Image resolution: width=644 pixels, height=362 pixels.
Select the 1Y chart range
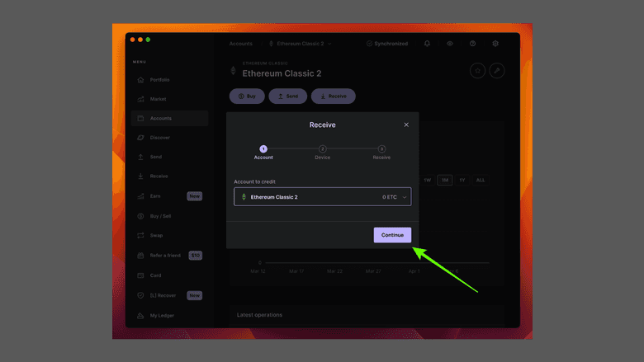(462, 180)
